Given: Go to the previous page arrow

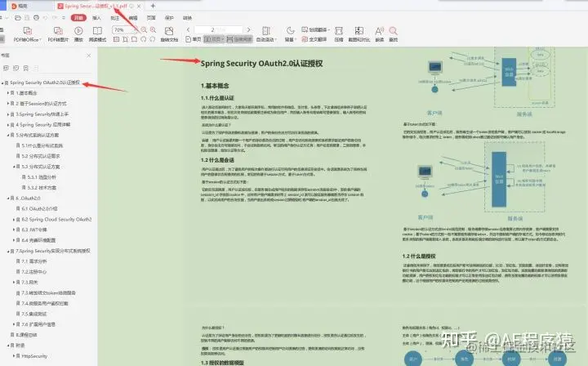Looking at the screenshot, I should [x=189, y=29].
